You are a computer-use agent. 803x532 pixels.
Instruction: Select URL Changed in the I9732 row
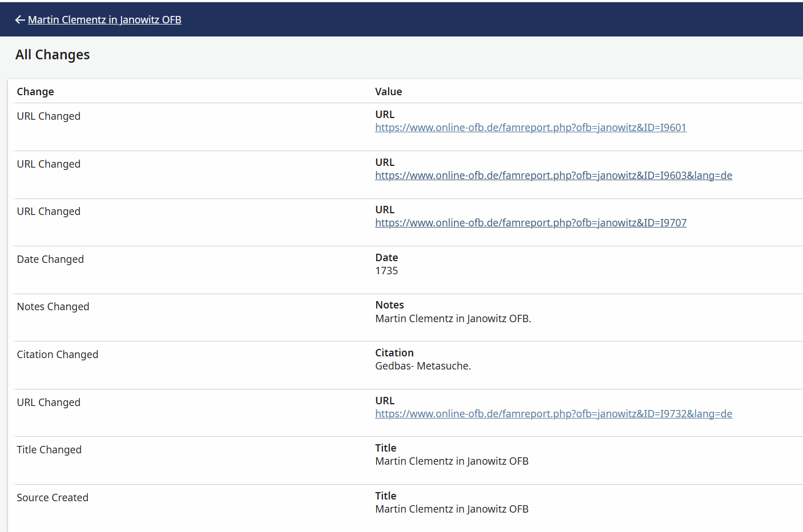coord(49,403)
